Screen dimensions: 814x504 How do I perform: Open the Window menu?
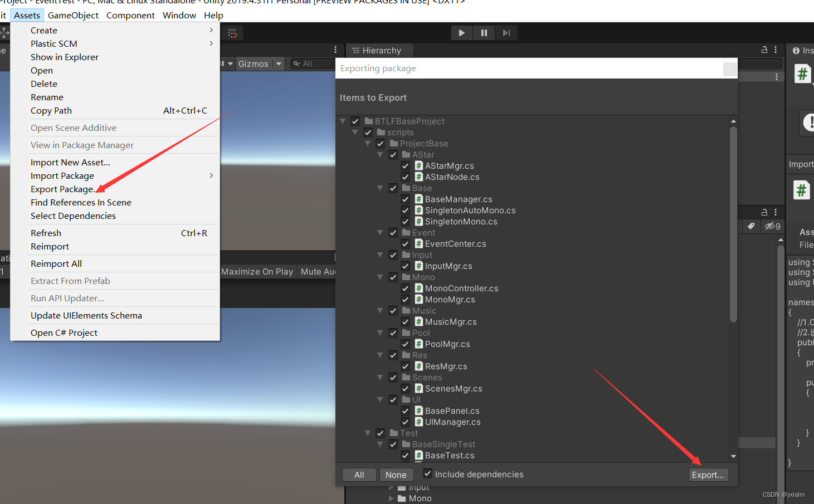179,15
